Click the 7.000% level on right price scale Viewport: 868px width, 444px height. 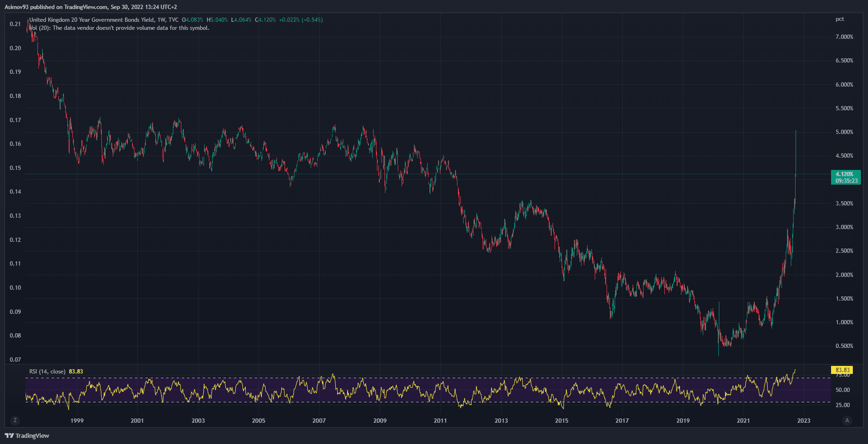844,37
